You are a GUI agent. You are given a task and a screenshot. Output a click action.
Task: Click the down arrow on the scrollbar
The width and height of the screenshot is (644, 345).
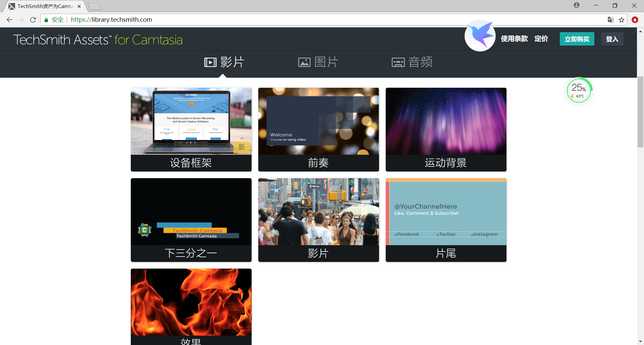[641, 341]
